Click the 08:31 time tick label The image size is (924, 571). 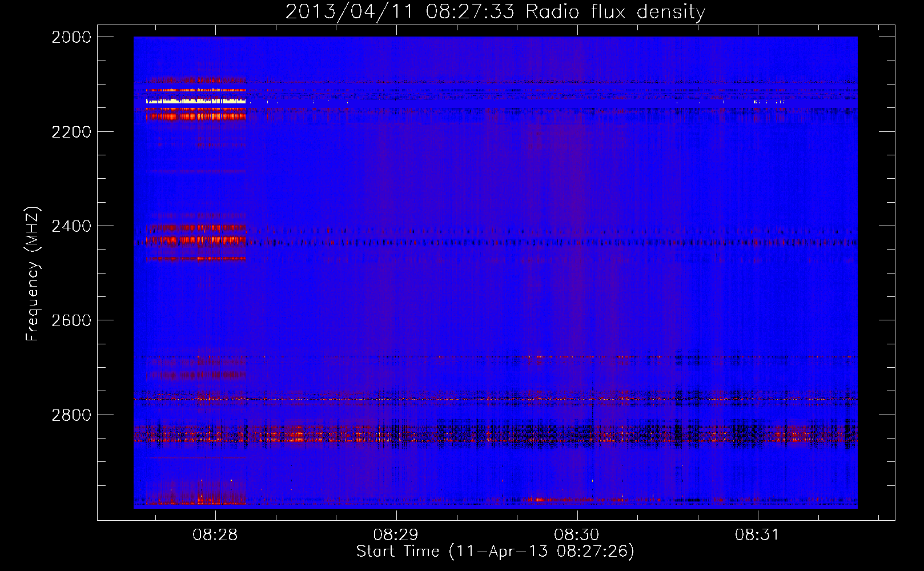pos(757,535)
